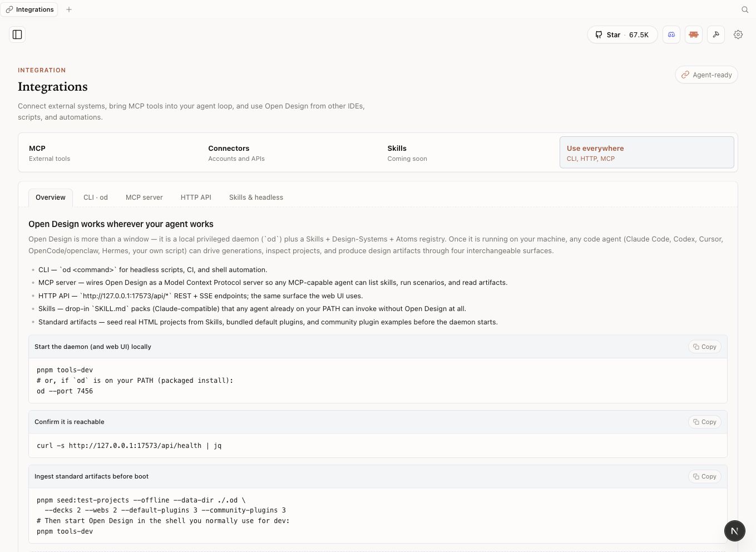This screenshot has height=552, width=756.
Task: Click the bullet starting 'CLI — od <command>'
Action: coord(152,270)
